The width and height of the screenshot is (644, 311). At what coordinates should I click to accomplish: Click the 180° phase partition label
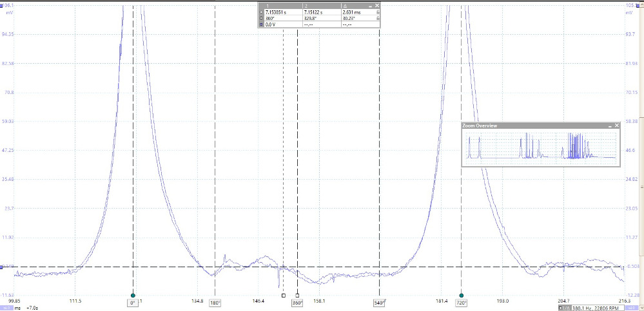215,303
